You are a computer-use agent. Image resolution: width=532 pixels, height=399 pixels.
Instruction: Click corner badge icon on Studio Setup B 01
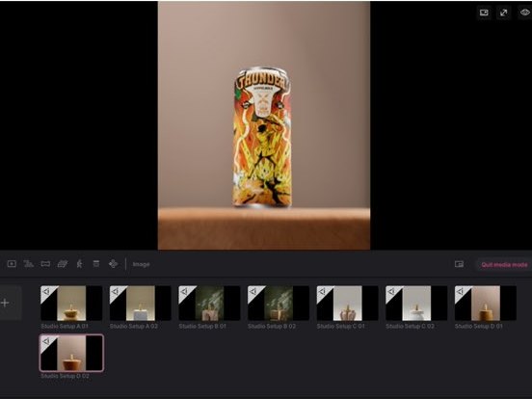pyautogui.click(x=185, y=291)
